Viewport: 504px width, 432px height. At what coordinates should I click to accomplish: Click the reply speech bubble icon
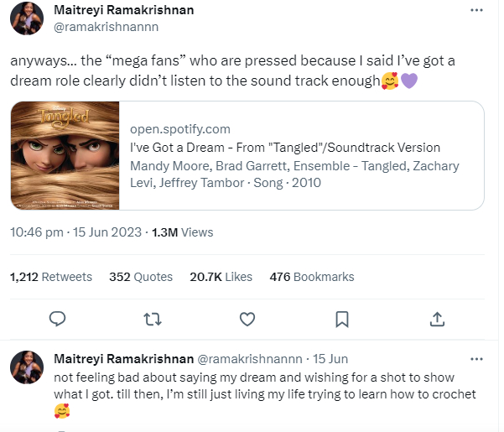(58, 319)
